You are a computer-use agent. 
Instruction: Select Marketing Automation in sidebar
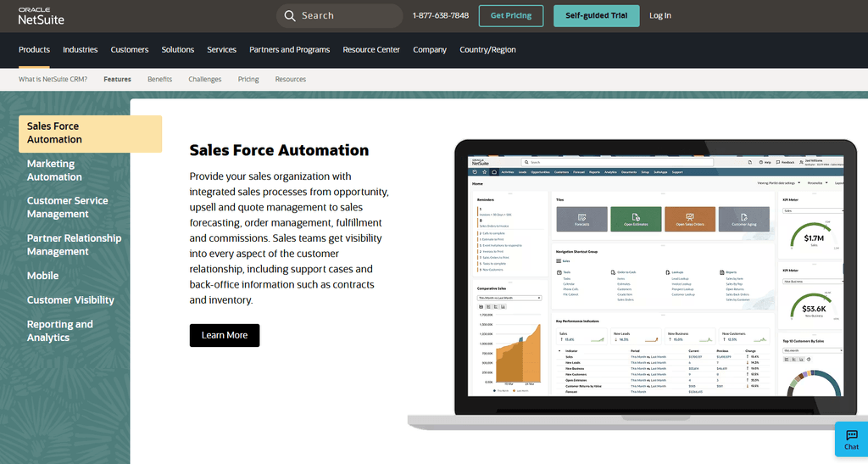tap(55, 171)
